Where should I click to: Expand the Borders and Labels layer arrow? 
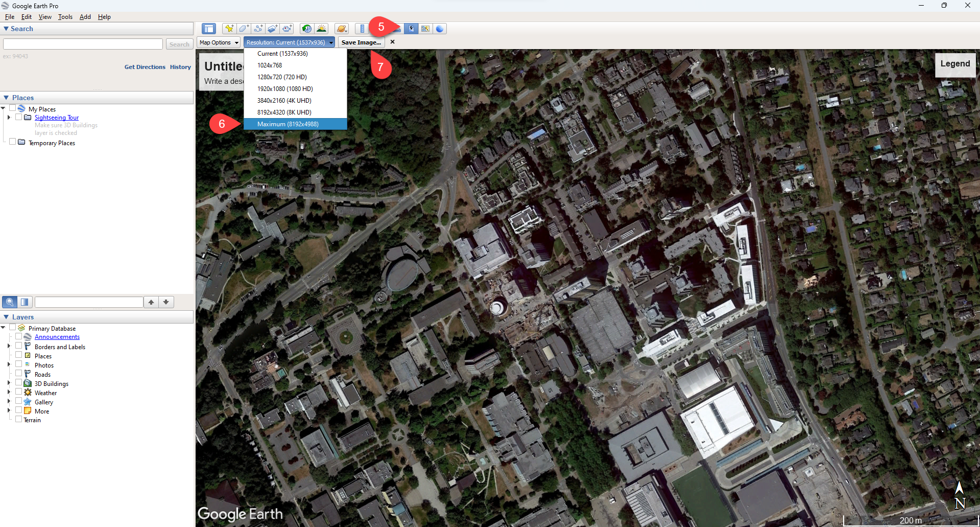(9, 346)
